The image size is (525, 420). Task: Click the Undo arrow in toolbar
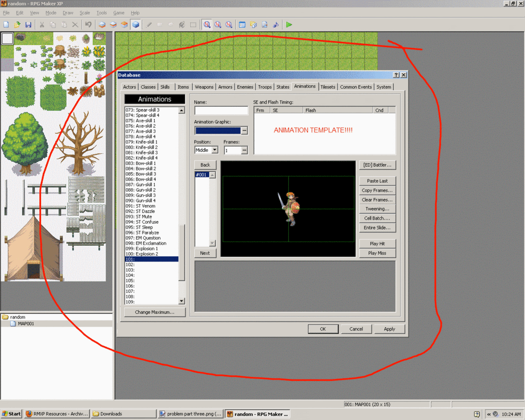tap(88, 24)
